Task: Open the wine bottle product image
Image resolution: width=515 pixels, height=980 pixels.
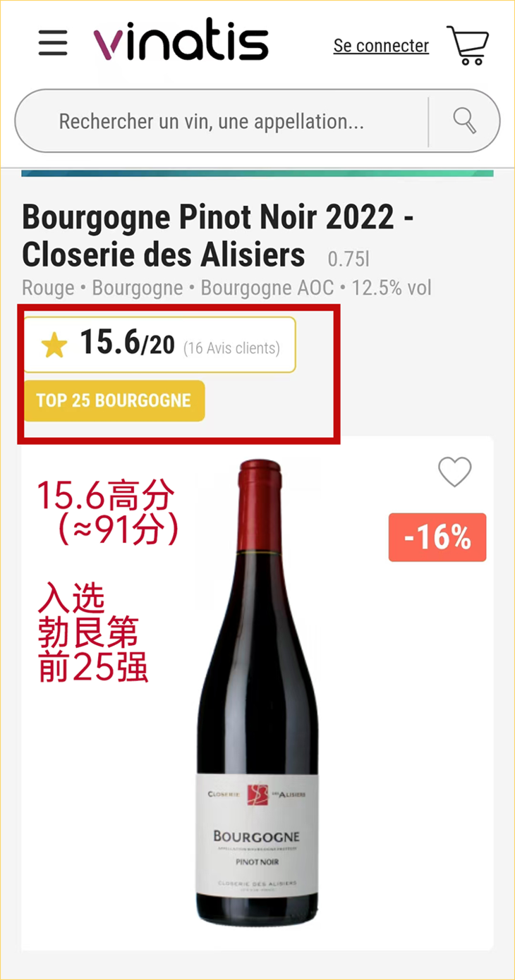Action: pos(257,692)
